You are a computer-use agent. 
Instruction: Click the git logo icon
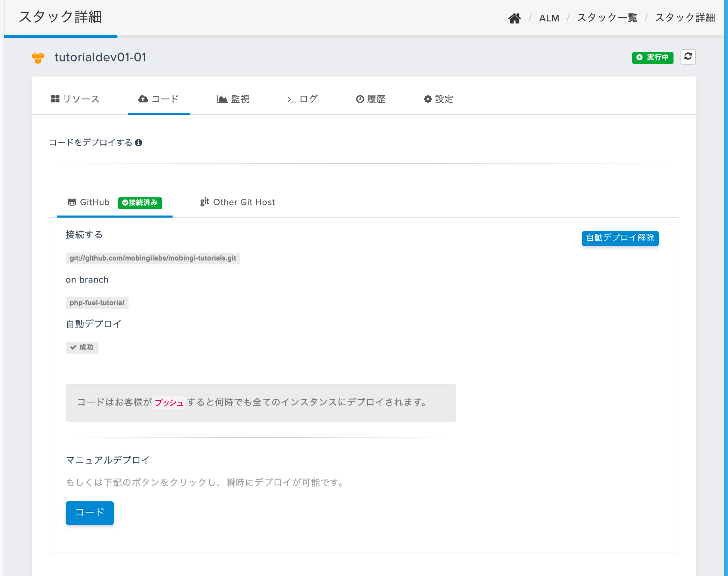point(204,202)
